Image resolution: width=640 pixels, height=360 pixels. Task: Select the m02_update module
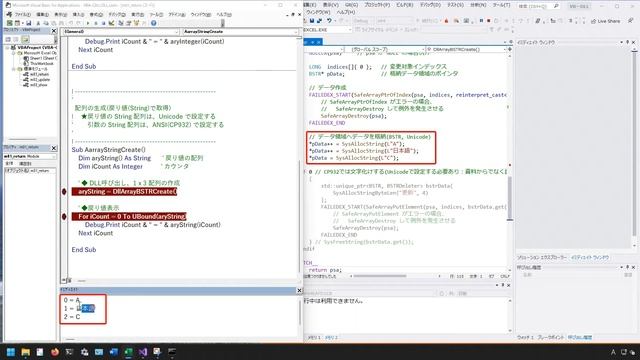pyautogui.click(x=37, y=80)
